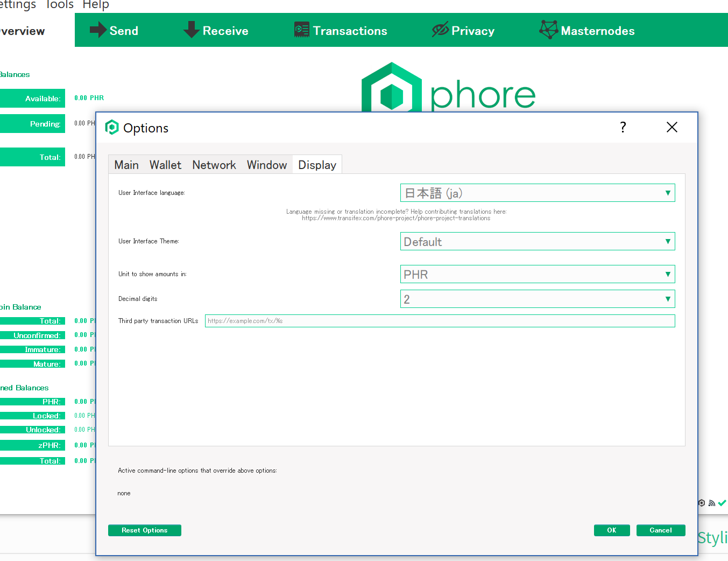Click the 'none' command-line options value
This screenshot has width=728, height=561.
[x=124, y=493]
